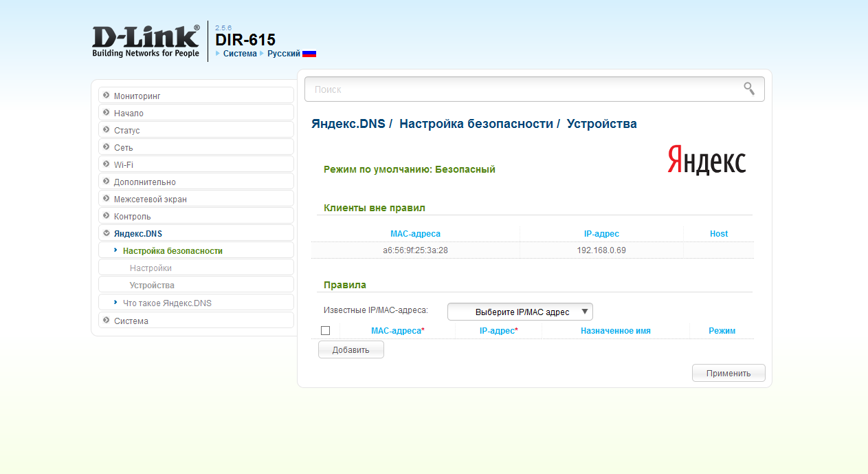Open Статус menu item
This screenshot has height=474, width=868.
click(197, 130)
